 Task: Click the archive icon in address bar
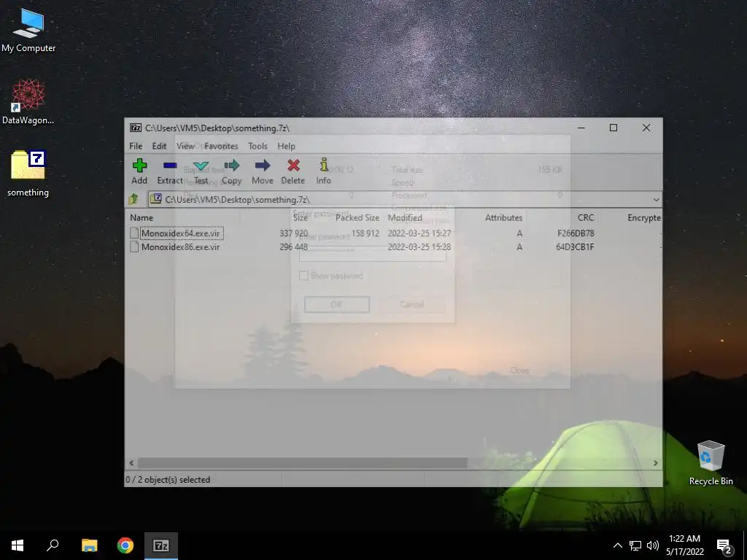point(156,199)
